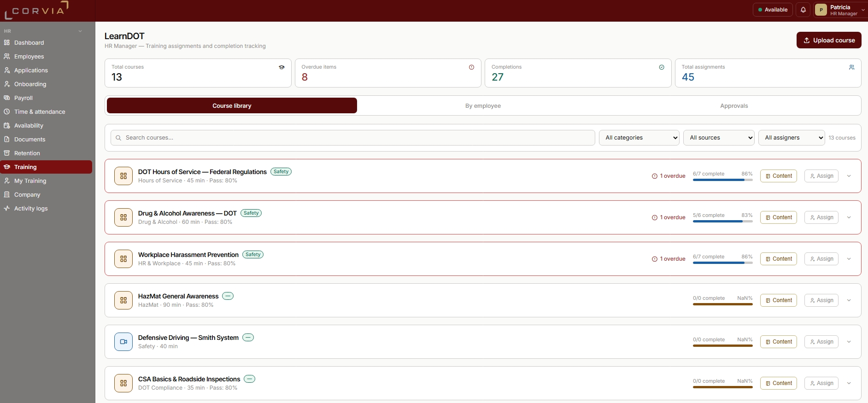This screenshot has width=868, height=403.
Task: Click the Activity logs pulse icon
Action: pos(7,208)
